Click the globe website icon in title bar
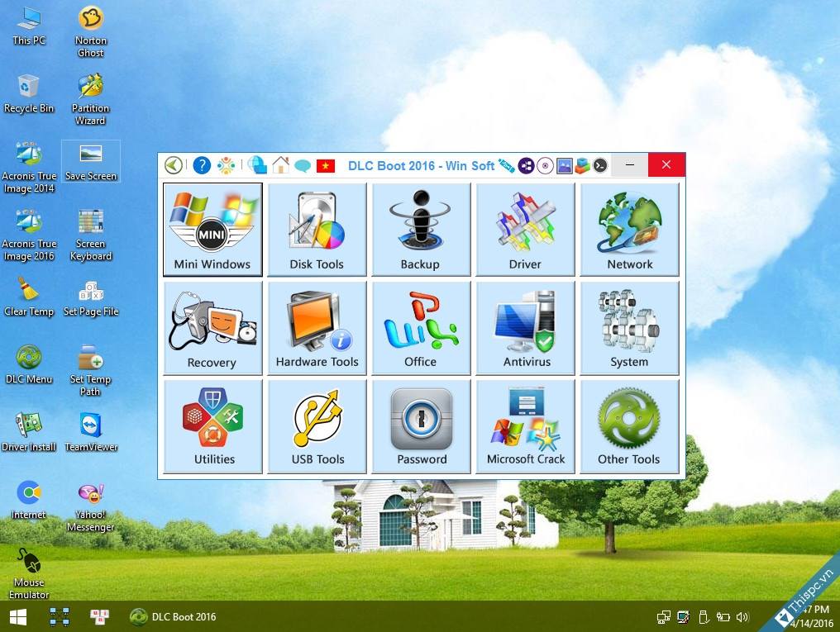Screen dimensions: 840x632 point(257,165)
